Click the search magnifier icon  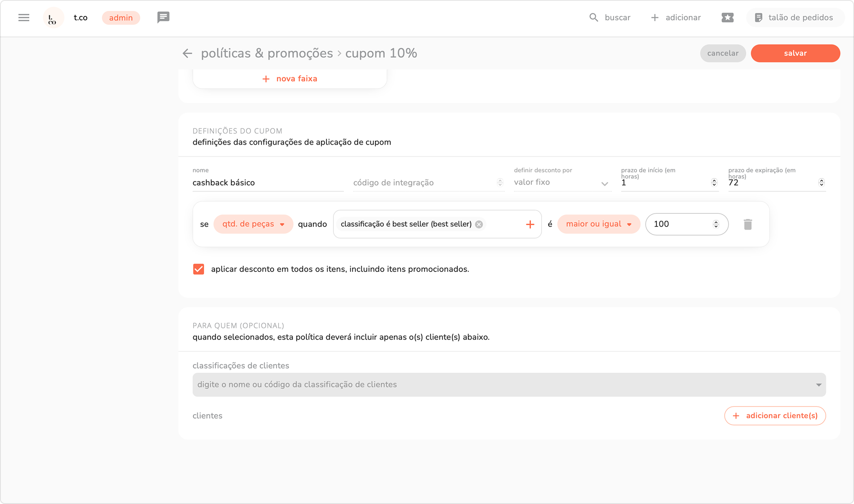tap(594, 17)
